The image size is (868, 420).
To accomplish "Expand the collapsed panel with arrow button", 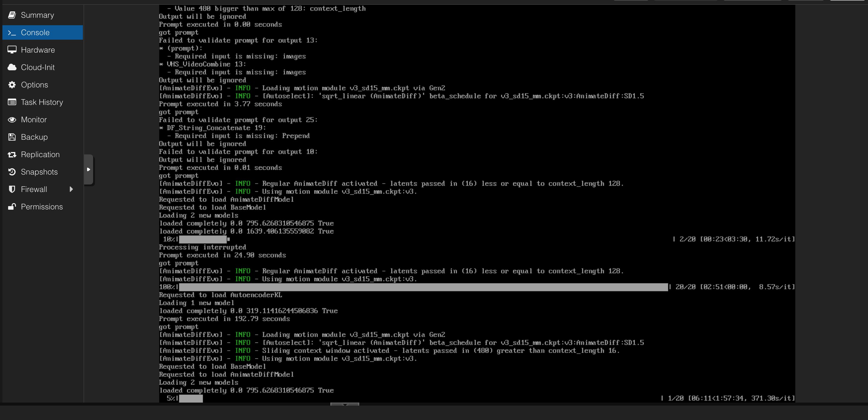I will coord(89,170).
